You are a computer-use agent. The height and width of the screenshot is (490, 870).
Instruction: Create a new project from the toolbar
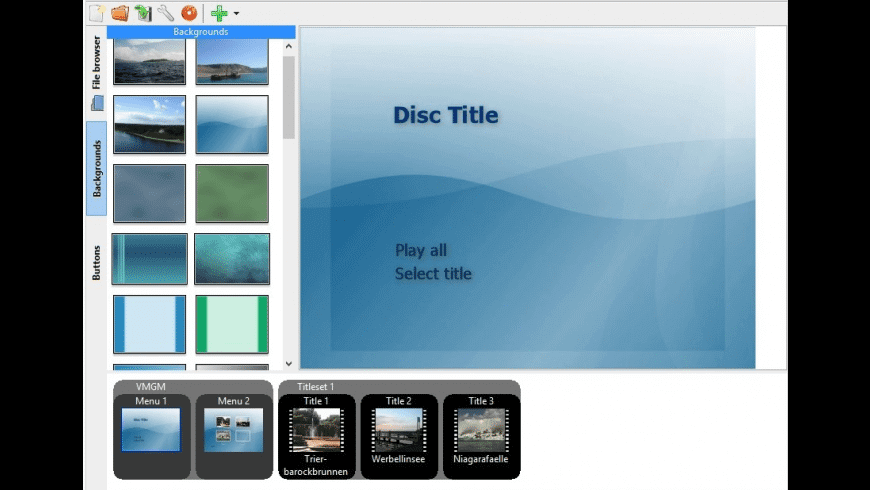(x=97, y=13)
